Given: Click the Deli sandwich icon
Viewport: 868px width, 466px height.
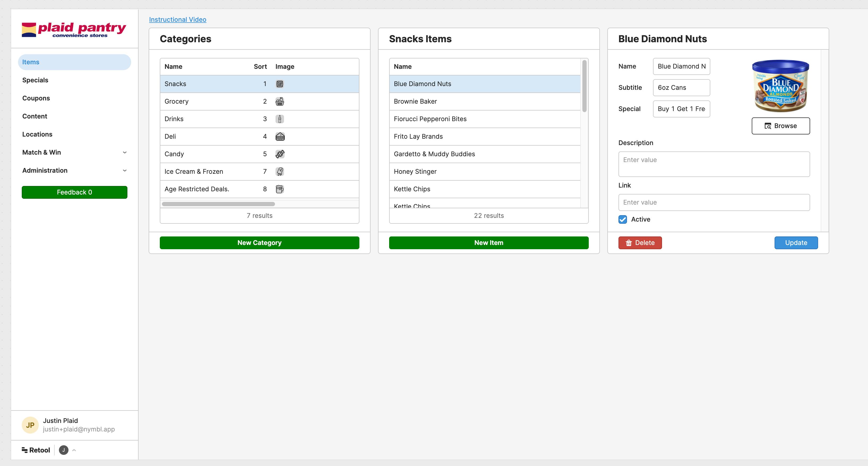Looking at the screenshot, I should point(280,137).
